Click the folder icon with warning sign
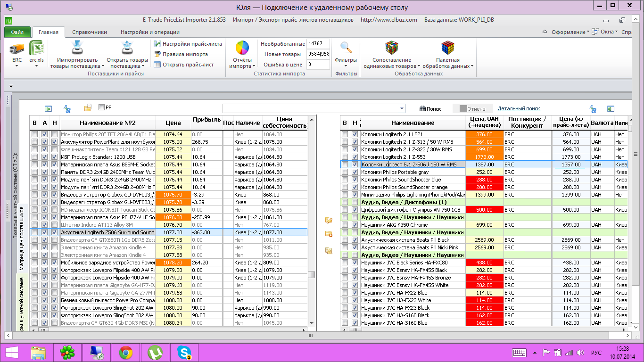 329,250
